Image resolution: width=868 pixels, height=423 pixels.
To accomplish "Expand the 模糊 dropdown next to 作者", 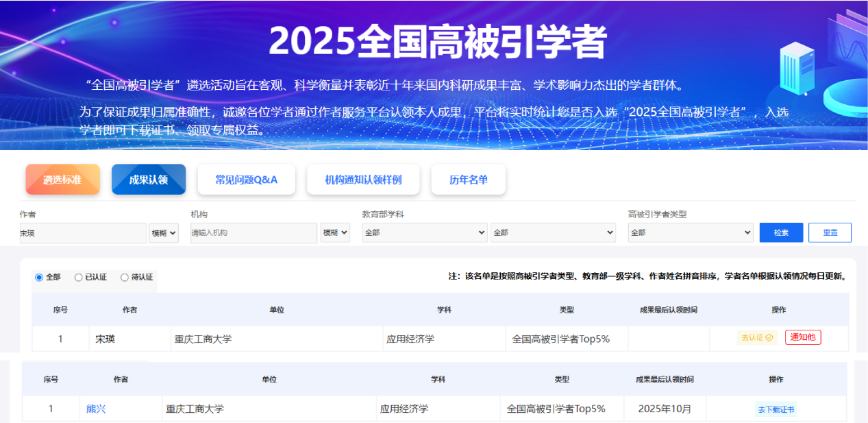I will click(x=164, y=233).
